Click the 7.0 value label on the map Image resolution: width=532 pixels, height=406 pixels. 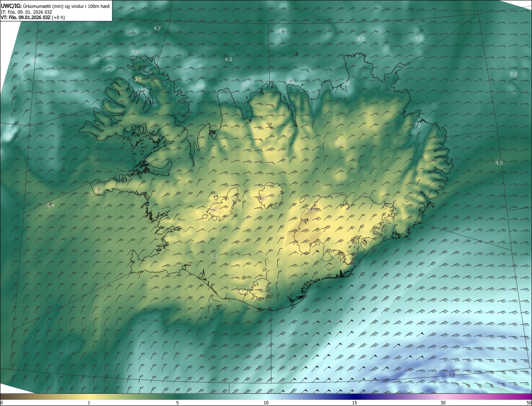418,125
